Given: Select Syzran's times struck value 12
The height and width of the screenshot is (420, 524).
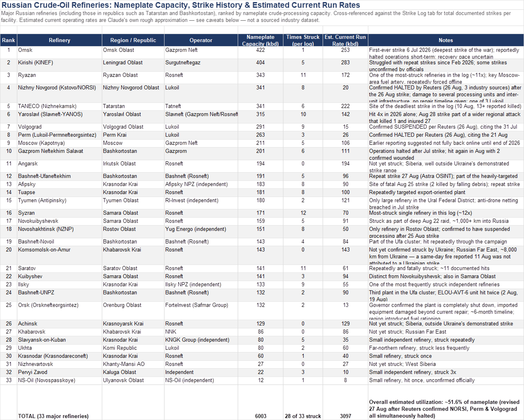Looking at the screenshot, I should pyautogui.click(x=303, y=213).
